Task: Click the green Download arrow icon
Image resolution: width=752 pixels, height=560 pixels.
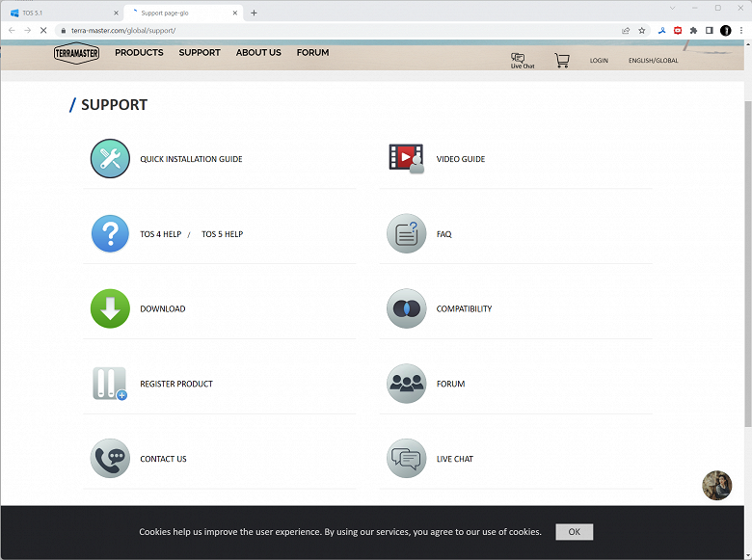Action: click(110, 308)
